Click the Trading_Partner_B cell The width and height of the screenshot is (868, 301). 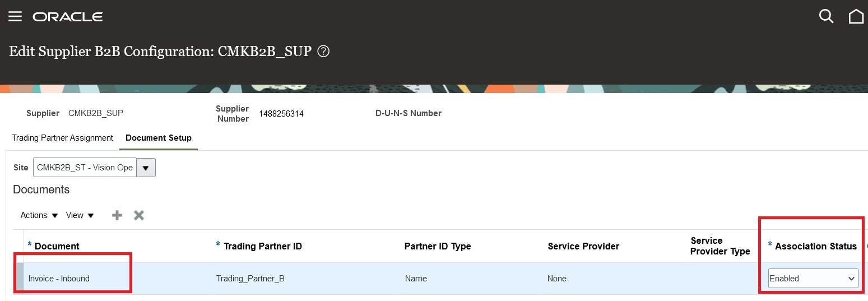pyautogui.click(x=250, y=279)
